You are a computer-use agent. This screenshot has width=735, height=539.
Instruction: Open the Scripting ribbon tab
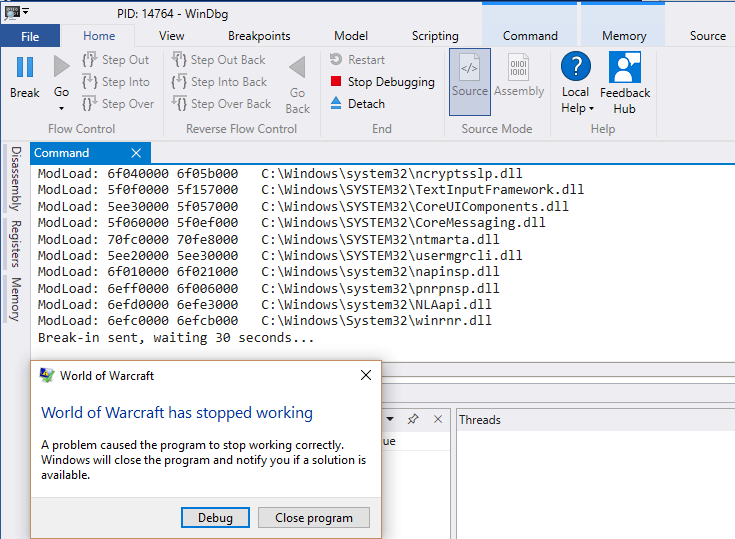pos(435,36)
